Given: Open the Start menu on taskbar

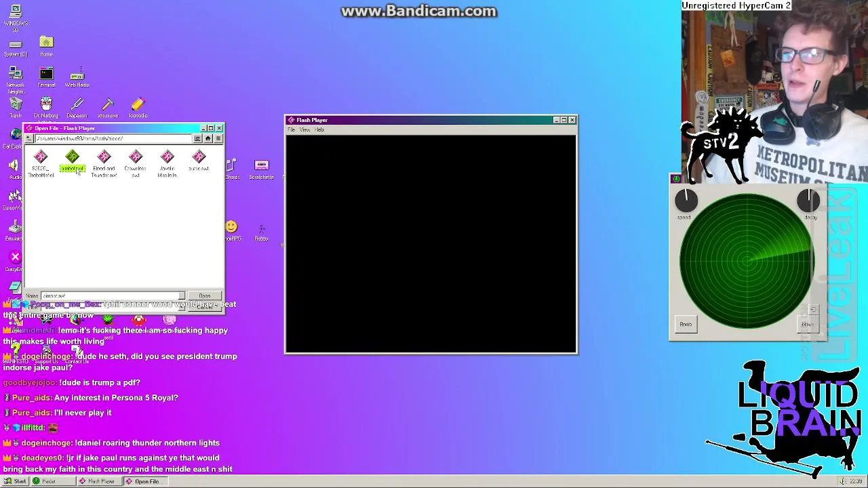Looking at the screenshot, I should pos(16,481).
